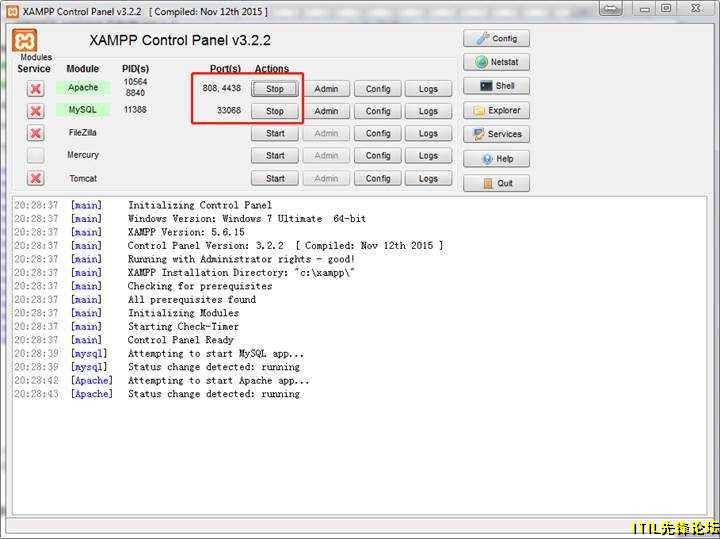Image resolution: width=720 pixels, height=539 pixels.
Task: Toggle the Tomcat service checkbox
Action: (35, 178)
